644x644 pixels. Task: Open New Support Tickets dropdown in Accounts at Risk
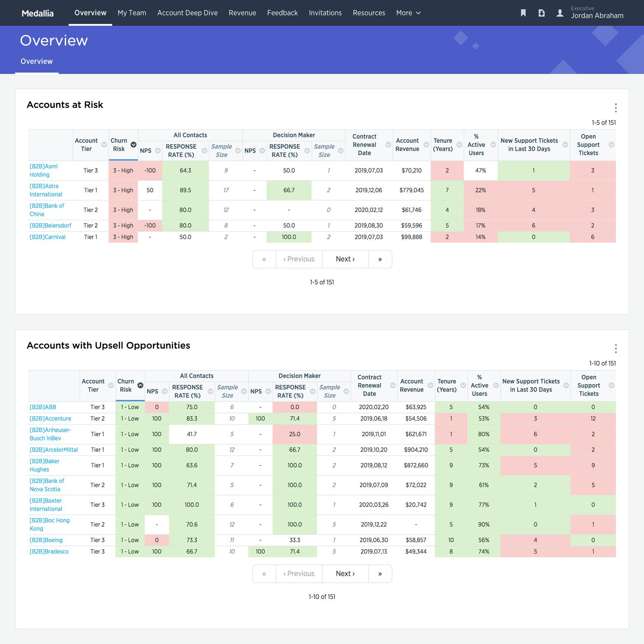point(565,145)
